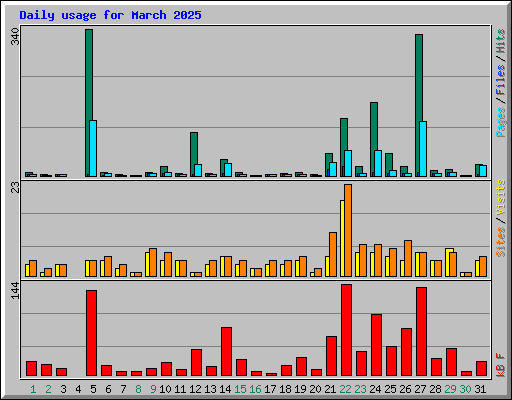Click the 'Hits' legend label

pos(501,41)
